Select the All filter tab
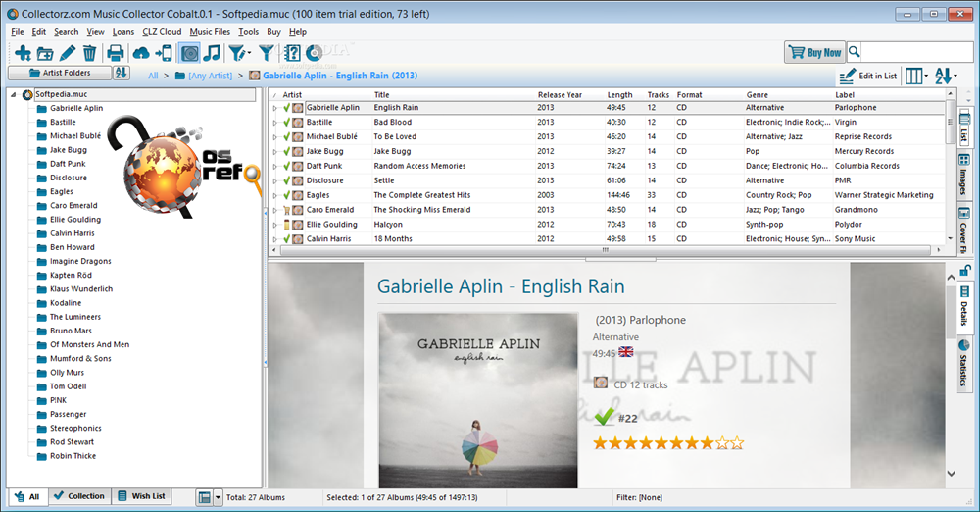The width and height of the screenshot is (980, 512). 27,497
